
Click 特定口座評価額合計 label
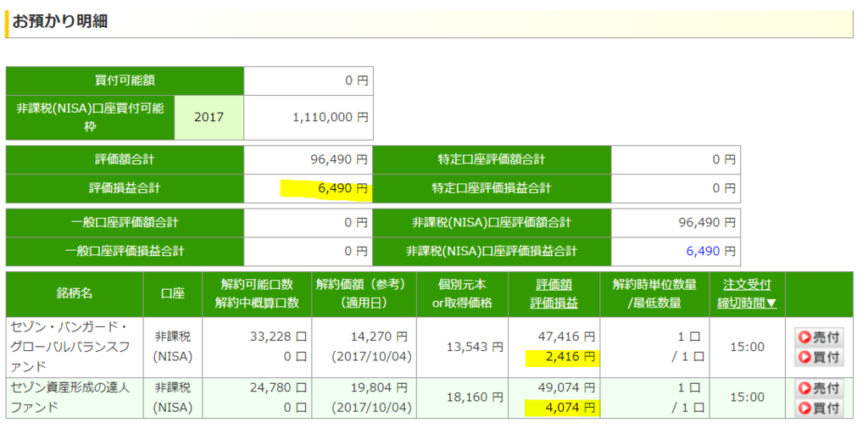click(492, 159)
